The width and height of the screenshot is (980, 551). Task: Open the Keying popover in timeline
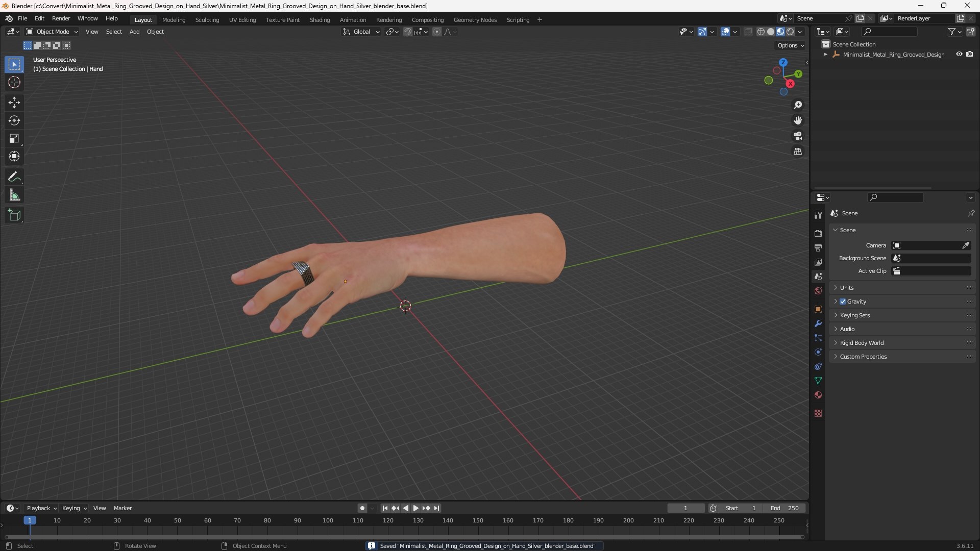point(74,508)
